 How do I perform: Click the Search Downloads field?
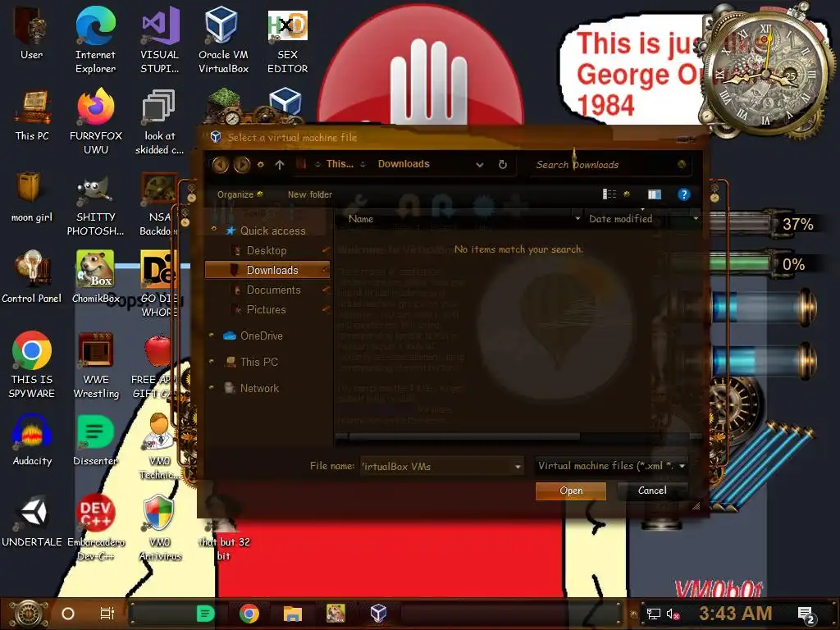(x=609, y=164)
